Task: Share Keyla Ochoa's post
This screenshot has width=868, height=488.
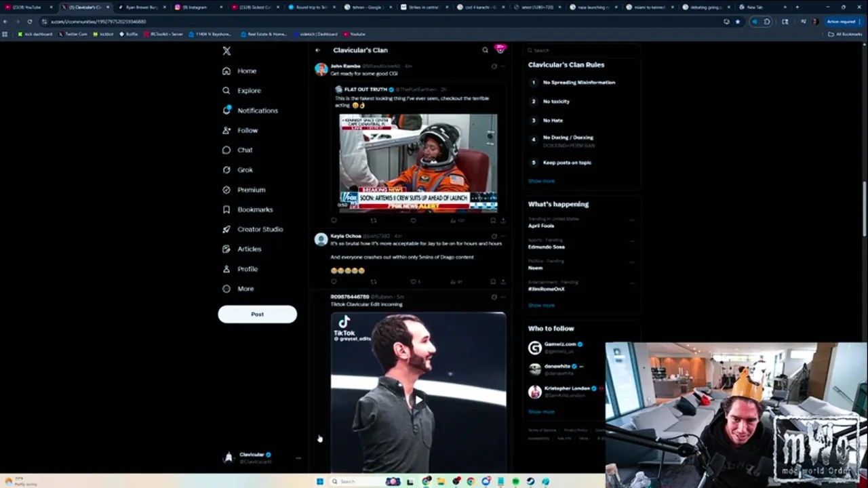Action: coord(503,281)
